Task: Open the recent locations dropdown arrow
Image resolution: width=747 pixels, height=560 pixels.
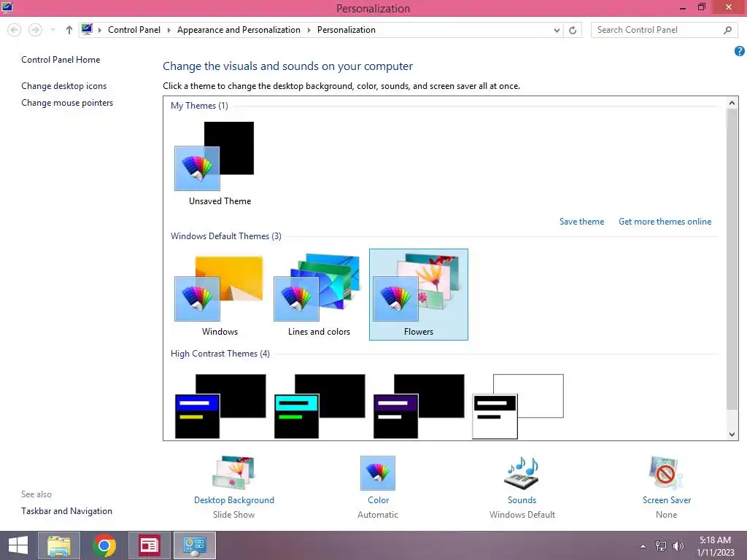Action: [53, 30]
